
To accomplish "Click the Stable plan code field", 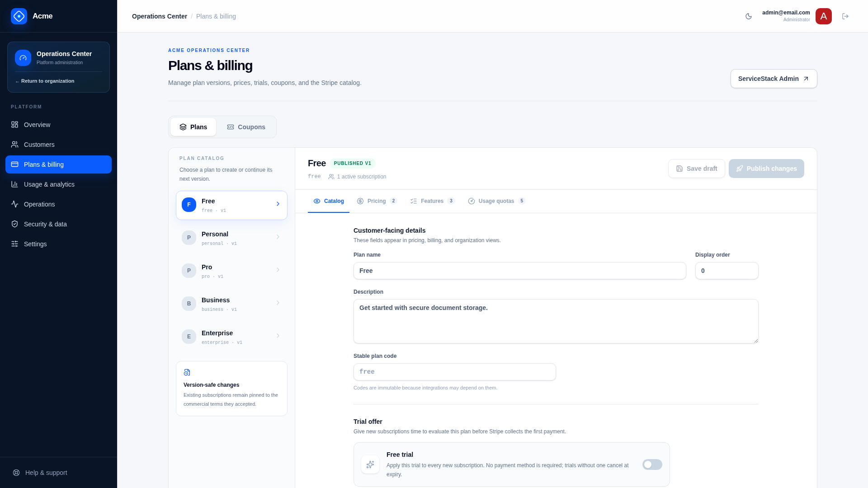I will [455, 372].
